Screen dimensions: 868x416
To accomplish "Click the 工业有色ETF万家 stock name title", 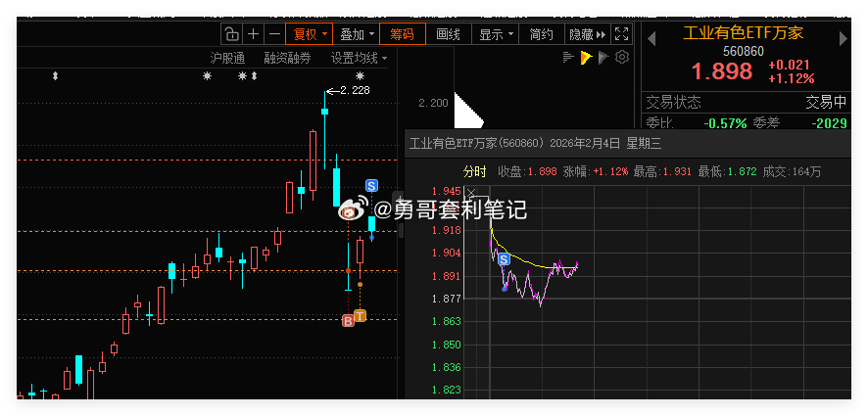I will point(743,33).
